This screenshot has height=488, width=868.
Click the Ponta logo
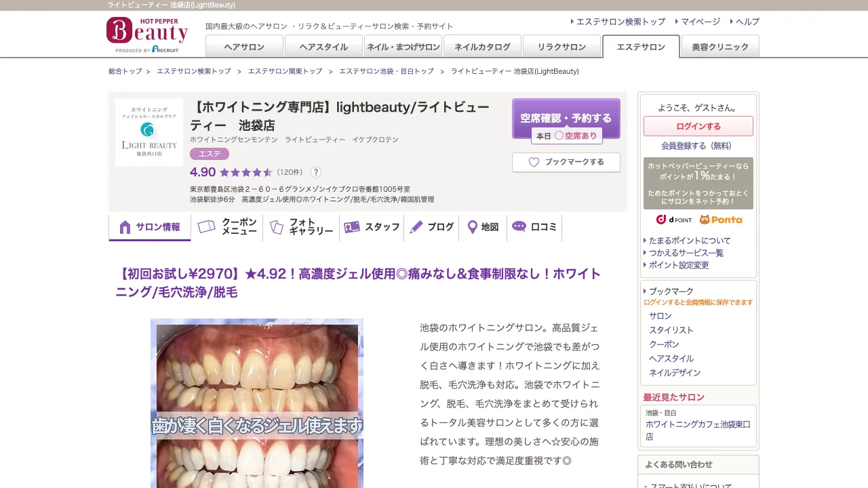click(x=721, y=220)
